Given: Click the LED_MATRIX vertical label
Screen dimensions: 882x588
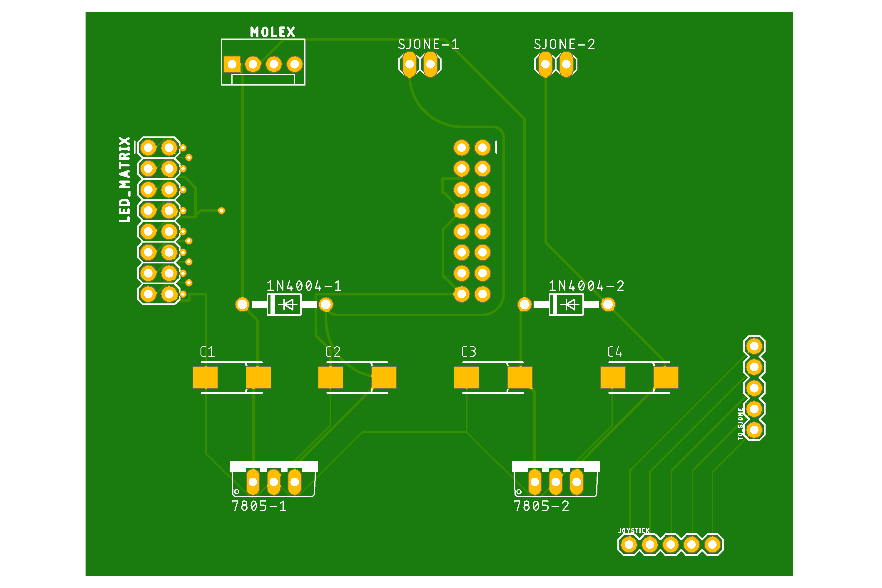Looking at the screenshot, I should (x=124, y=180).
